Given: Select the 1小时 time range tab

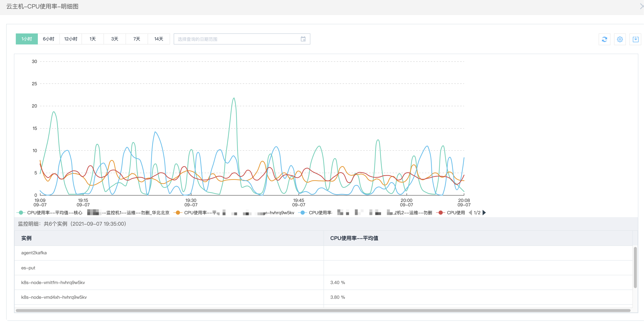Looking at the screenshot, I should click(x=26, y=39).
